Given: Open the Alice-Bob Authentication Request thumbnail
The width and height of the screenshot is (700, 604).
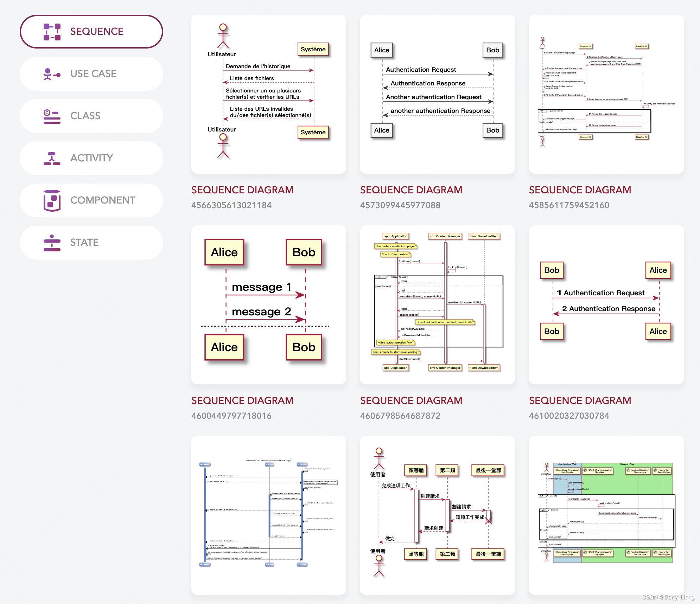Looking at the screenshot, I should (x=437, y=94).
